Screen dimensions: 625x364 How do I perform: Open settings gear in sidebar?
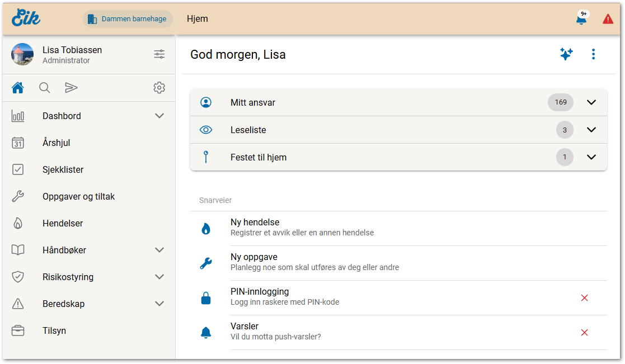tap(159, 88)
